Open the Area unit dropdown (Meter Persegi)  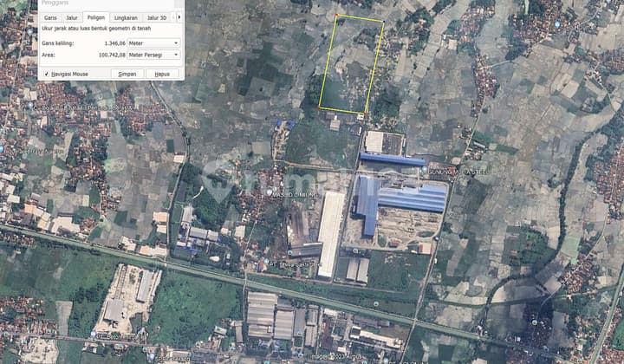153,55
